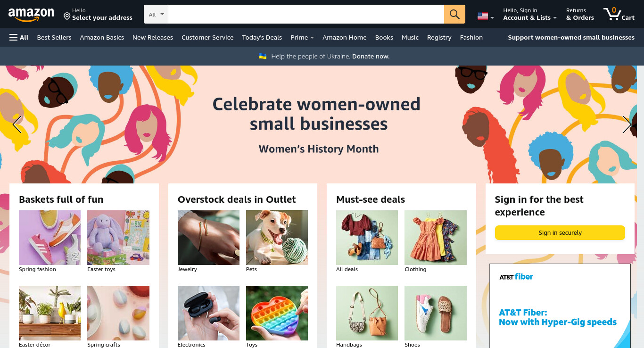Expand the Prime dropdown menu
This screenshot has width=644, height=348.
click(302, 37)
